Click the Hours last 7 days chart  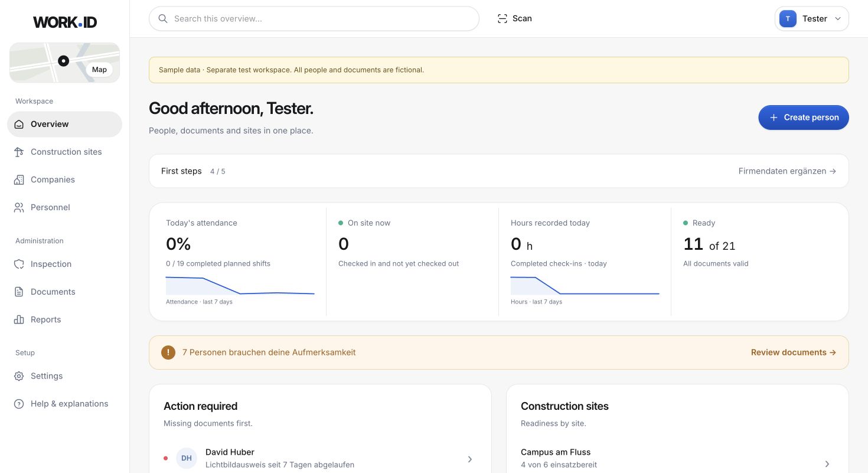click(585, 286)
